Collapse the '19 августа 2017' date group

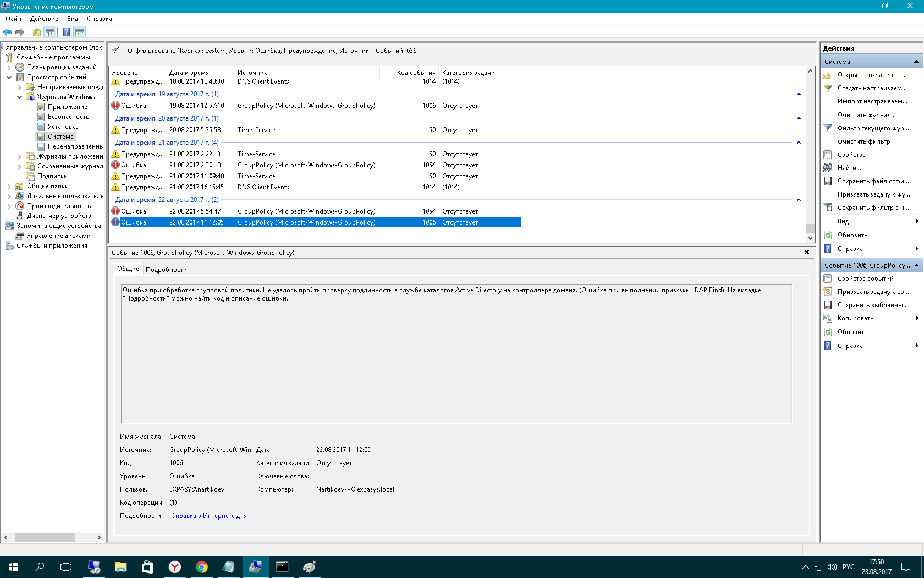click(799, 94)
